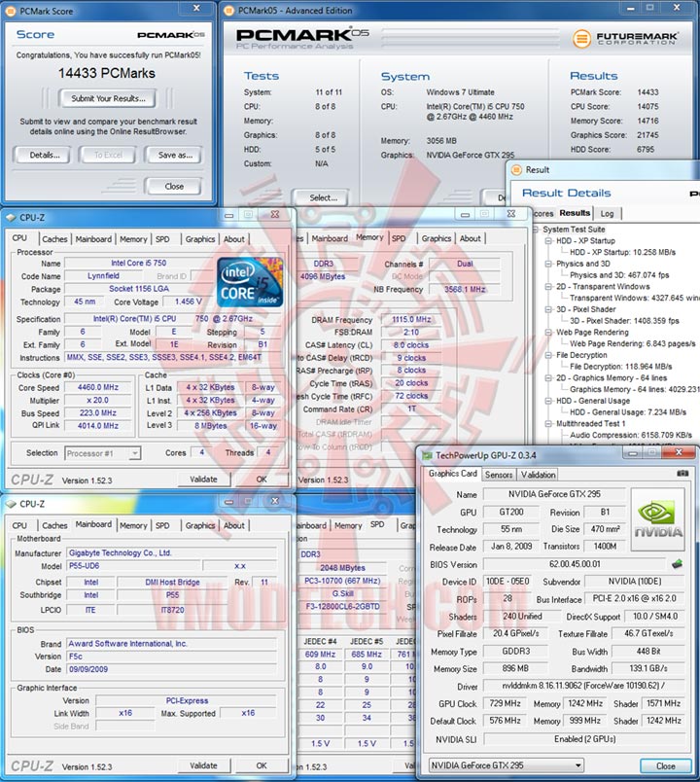Click the PCMARK05 logo in the Score window
Screen dimensions: 700x782
170,34
